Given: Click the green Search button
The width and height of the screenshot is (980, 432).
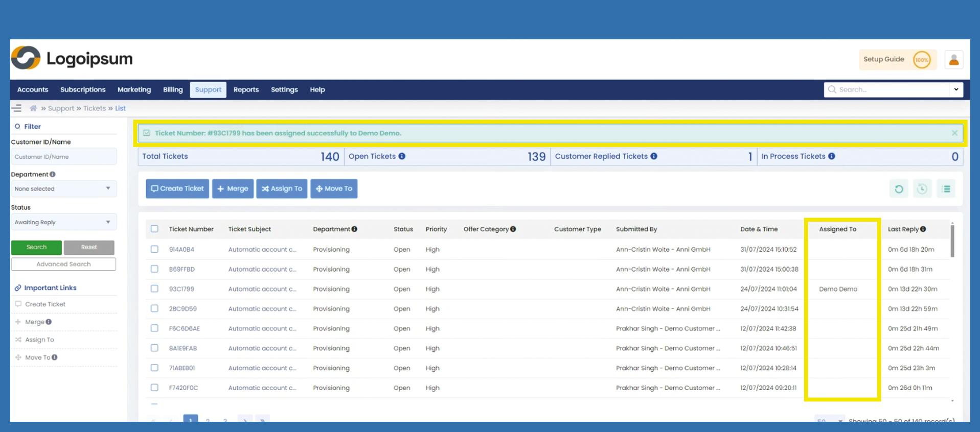Looking at the screenshot, I should click(x=36, y=247).
